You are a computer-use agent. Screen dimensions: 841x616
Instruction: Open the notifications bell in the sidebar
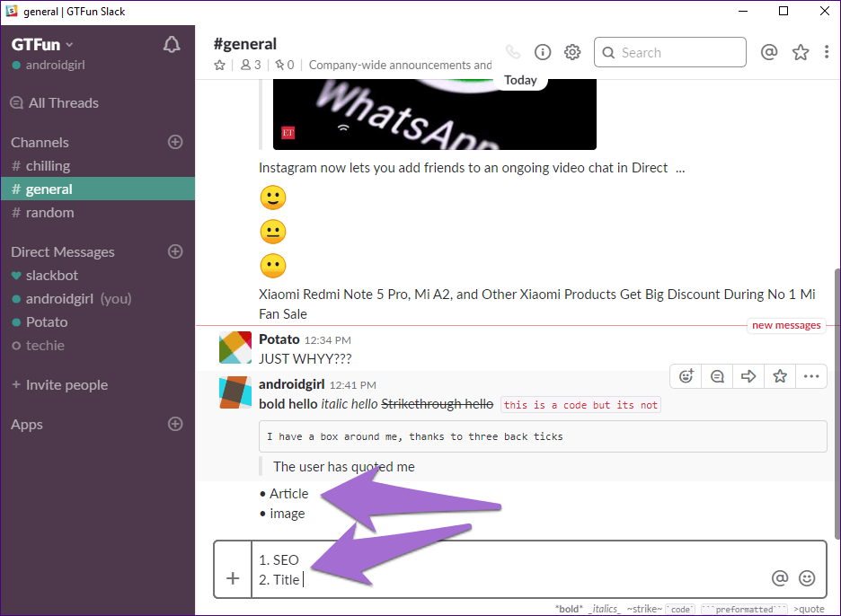point(172,45)
